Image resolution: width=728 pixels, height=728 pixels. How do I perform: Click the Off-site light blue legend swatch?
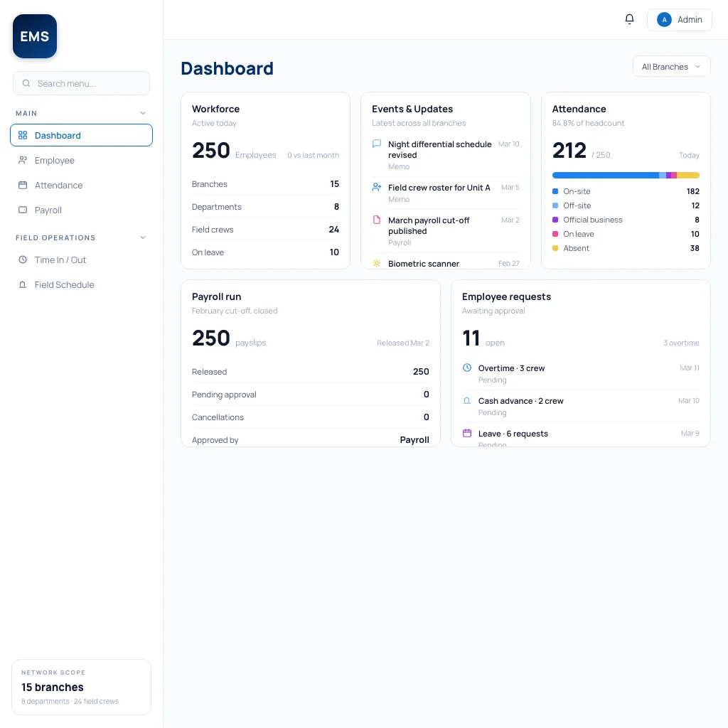[x=555, y=205]
